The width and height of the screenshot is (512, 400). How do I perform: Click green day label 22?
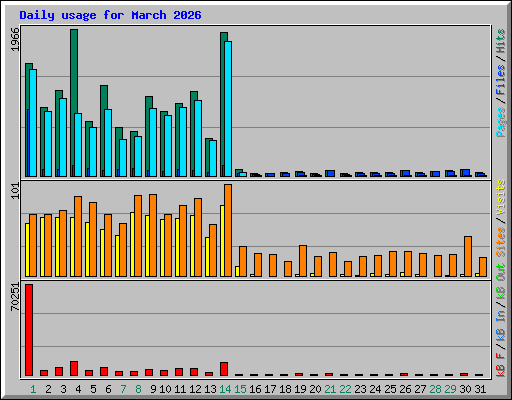pyautogui.click(x=345, y=389)
